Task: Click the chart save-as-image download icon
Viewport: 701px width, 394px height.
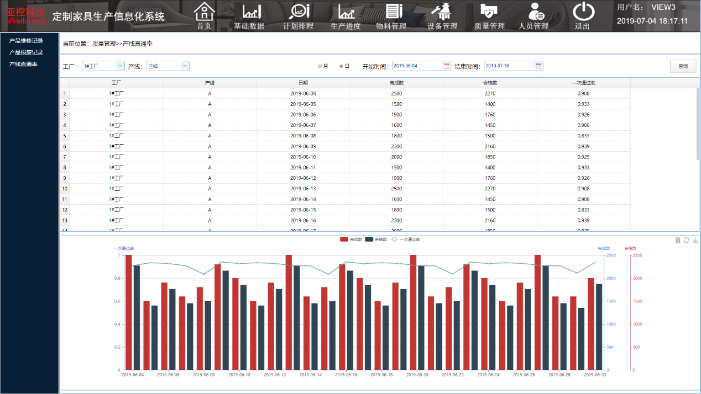Action: pyautogui.click(x=695, y=240)
